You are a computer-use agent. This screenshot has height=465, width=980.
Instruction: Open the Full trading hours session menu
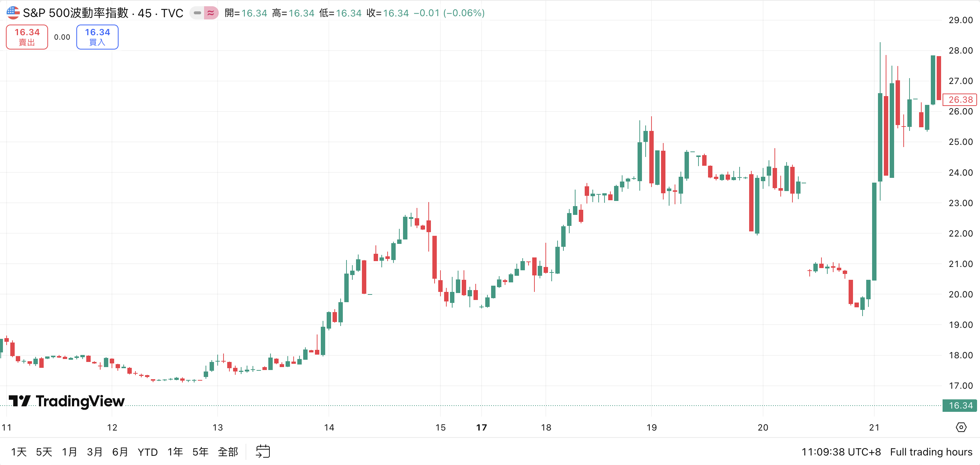point(931,452)
